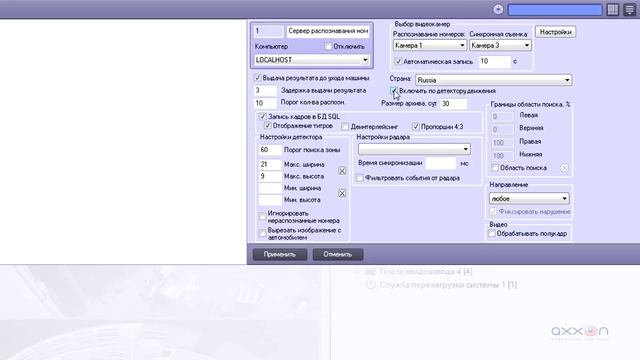Open the grid layout icon in top bar
Viewport: 640px width, 360px height.
[613, 9]
